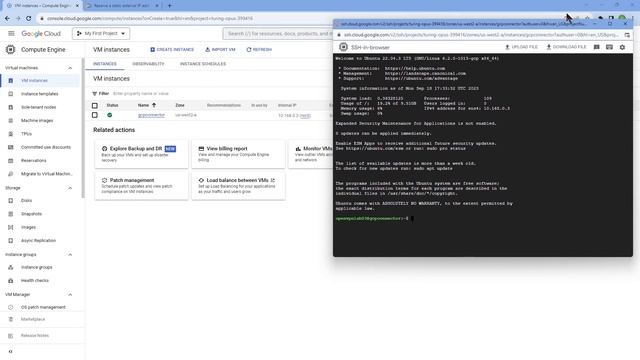The image size is (640, 360).
Task: Reload the page with browser refresh icon
Action: click(29, 18)
